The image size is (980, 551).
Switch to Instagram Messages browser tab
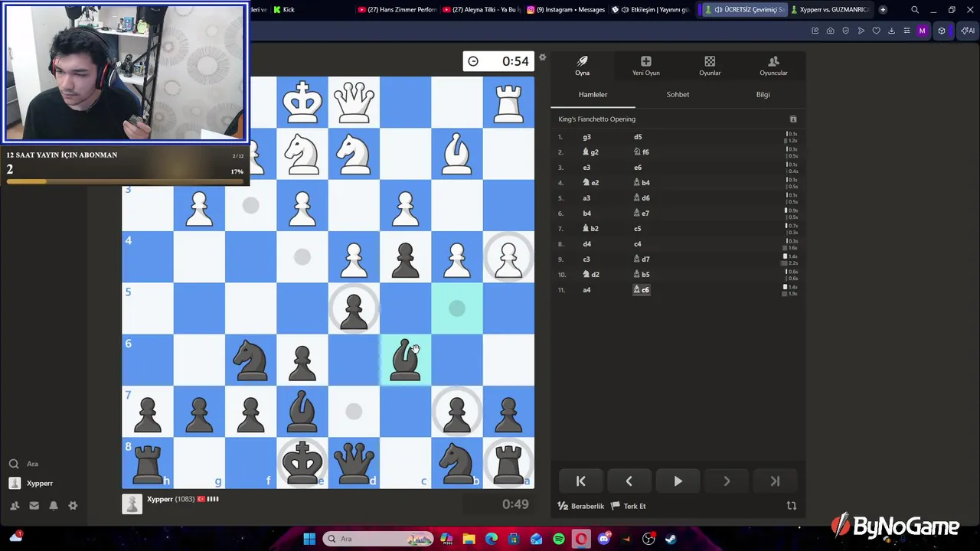click(566, 9)
